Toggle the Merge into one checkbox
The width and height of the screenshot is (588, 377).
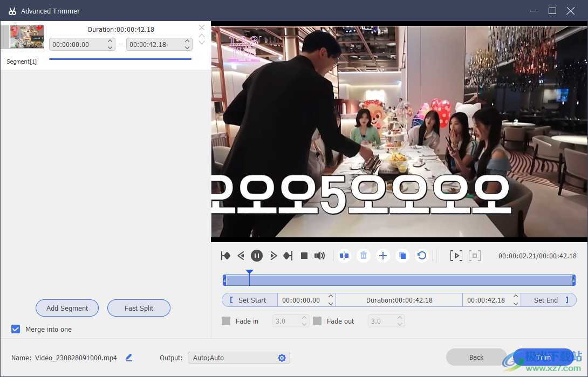tap(16, 329)
